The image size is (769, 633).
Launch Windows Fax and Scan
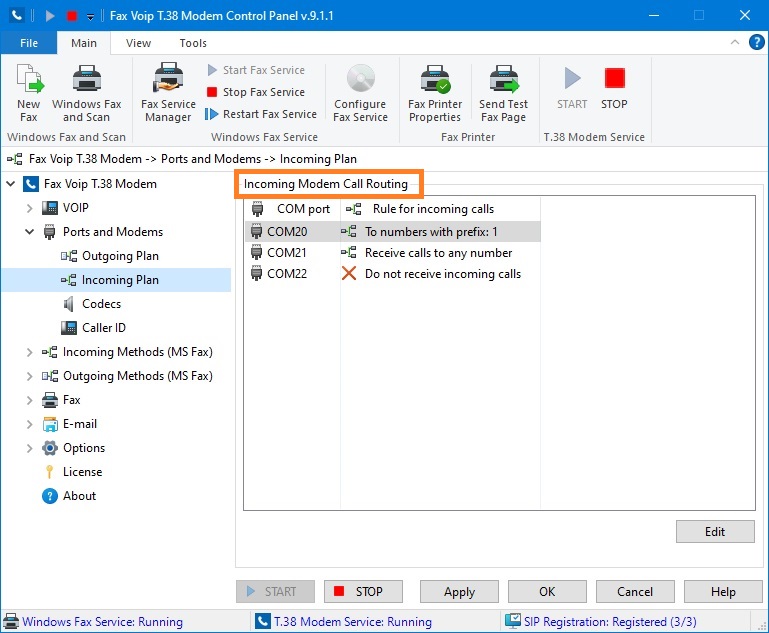(86, 93)
